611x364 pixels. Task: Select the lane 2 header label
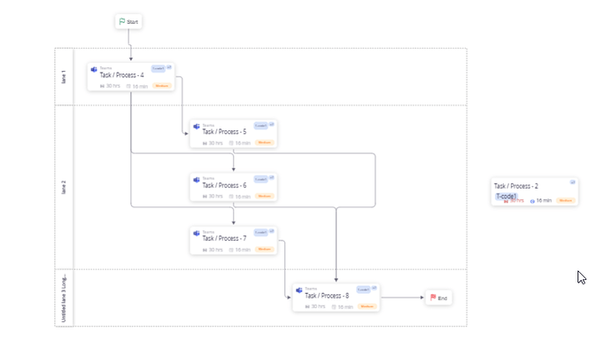click(x=64, y=187)
